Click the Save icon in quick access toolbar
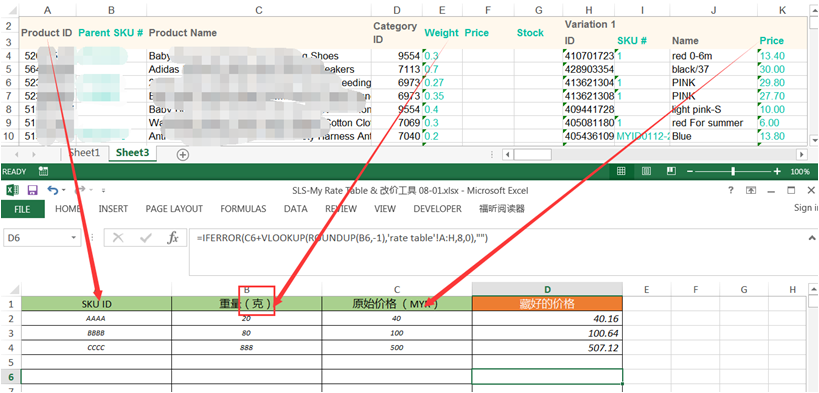 click(x=32, y=190)
